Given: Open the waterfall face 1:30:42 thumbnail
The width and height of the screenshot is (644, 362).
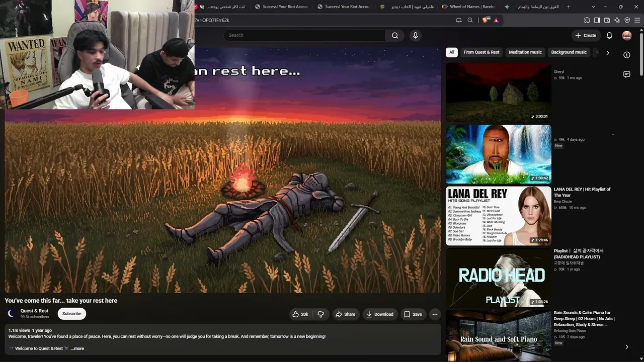Looking at the screenshot, I should (x=499, y=154).
